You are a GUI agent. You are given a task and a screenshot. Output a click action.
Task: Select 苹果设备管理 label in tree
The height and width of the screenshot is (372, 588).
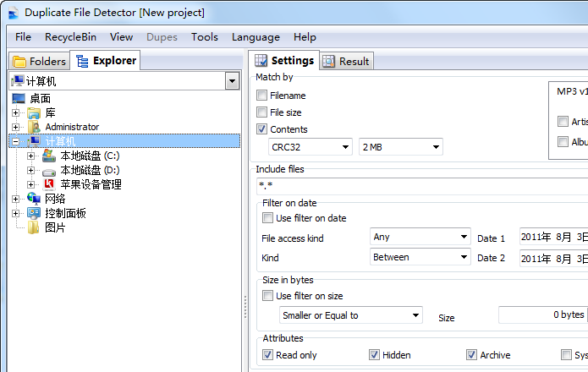[x=91, y=184]
